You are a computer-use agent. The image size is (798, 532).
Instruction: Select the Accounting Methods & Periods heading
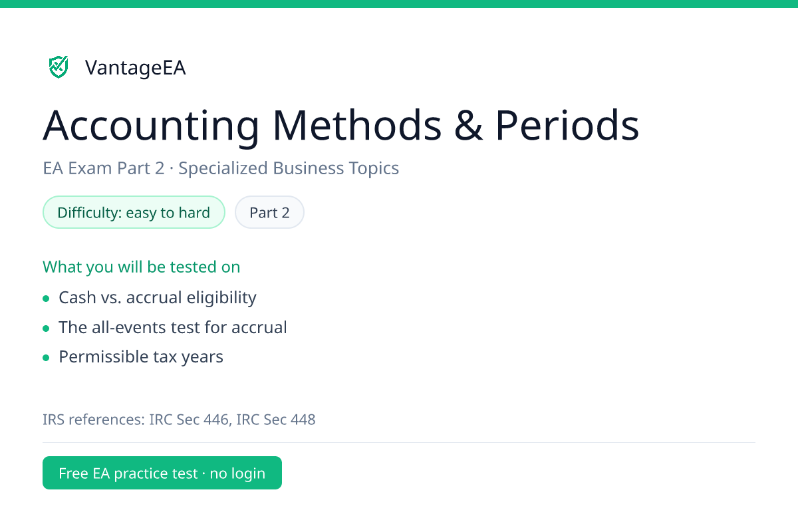click(x=341, y=125)
